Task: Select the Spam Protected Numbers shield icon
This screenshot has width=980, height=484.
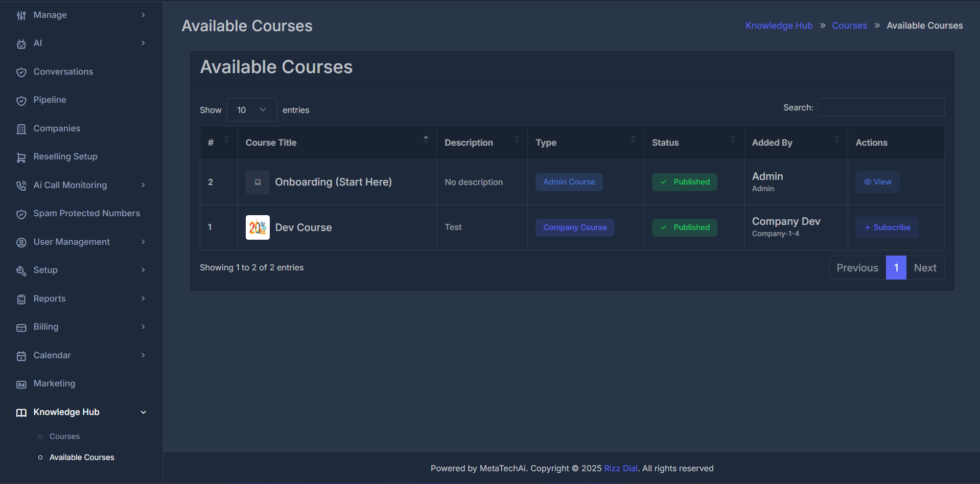Action: (x=21, y=214)
